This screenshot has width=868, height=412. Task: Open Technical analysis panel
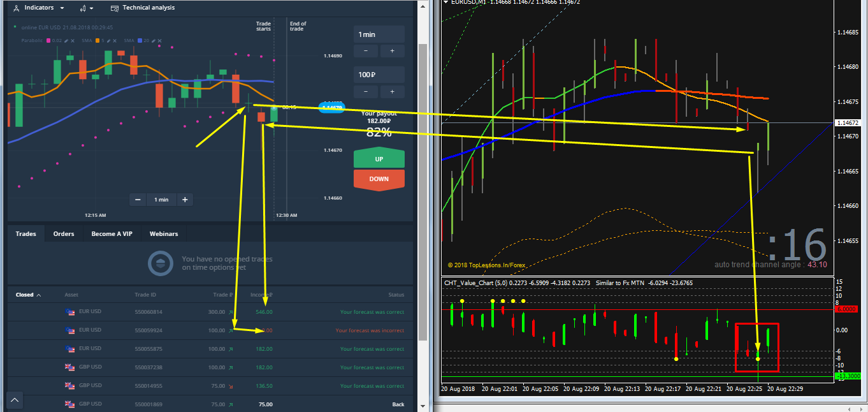(143, 8)
